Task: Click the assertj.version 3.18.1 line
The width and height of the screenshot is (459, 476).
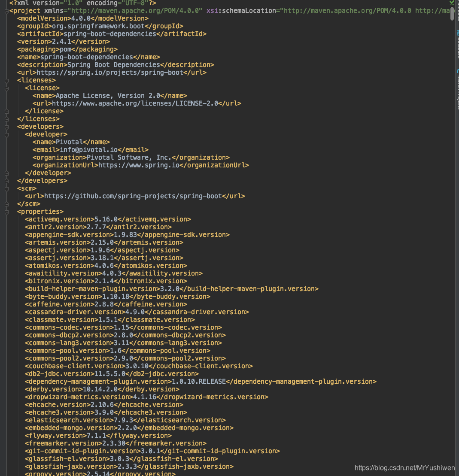Action: [x=104, y=258]
